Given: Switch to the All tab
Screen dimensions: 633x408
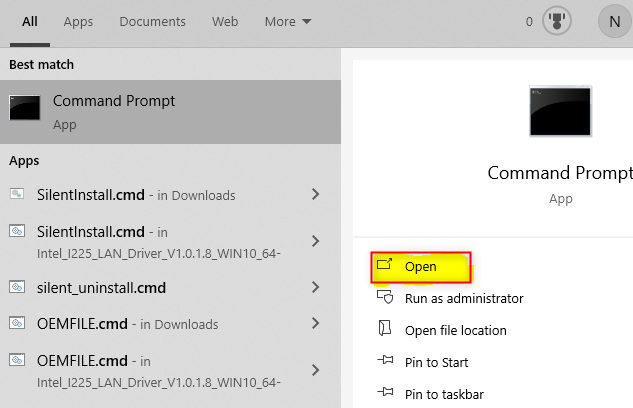Looking at the screenshot, I should (30, 21).
